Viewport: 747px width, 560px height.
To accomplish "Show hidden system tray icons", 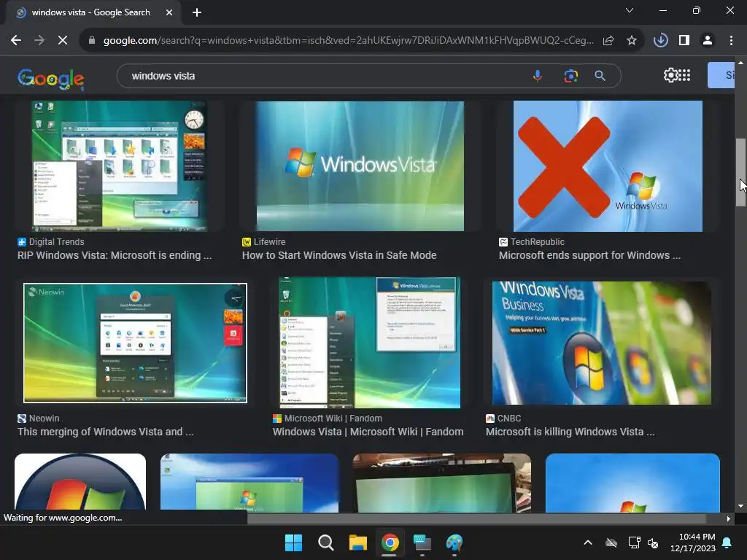I will [x=588, y=542].
